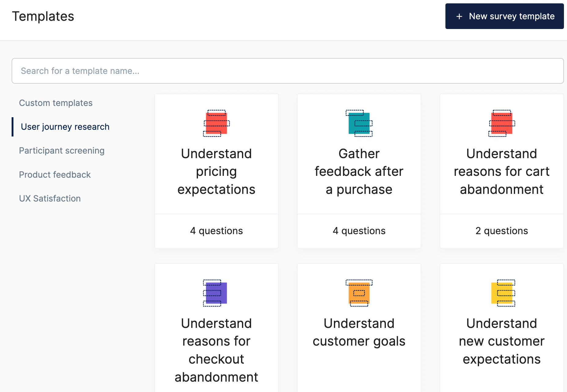Viewport: 567px width, 392px height.
Task: Click the red icon on cart abandonment card
Action: click(x=502, y=123)
